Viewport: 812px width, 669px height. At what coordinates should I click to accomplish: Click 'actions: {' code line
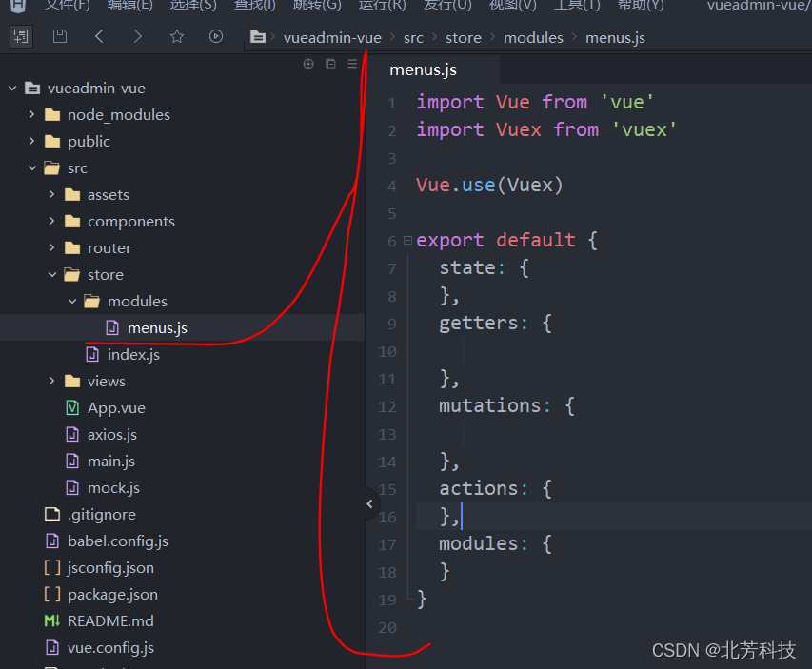pyautogui.click(x=496, y=488)
